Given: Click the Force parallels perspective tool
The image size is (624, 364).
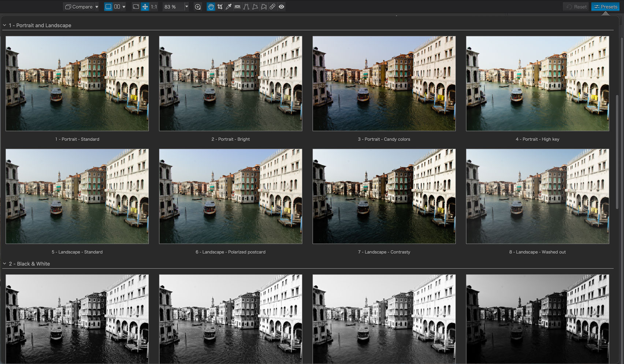Looking at the screenshot, I should (246, 7).
